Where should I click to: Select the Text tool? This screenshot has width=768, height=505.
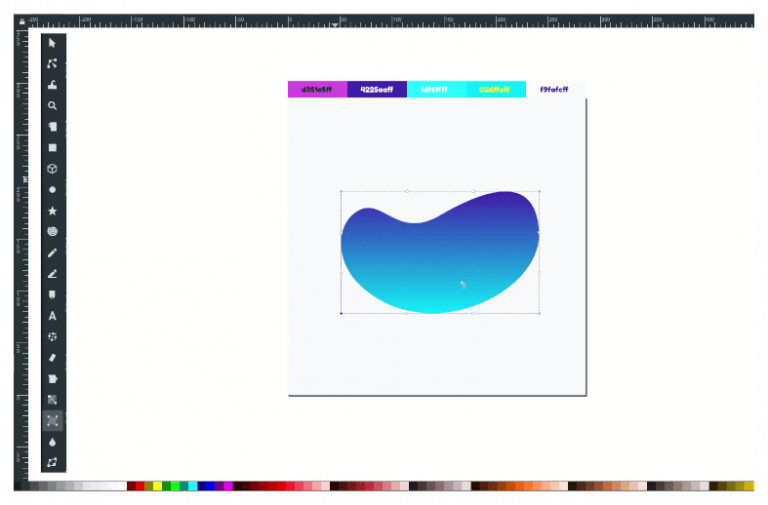(x=52, y=316)
